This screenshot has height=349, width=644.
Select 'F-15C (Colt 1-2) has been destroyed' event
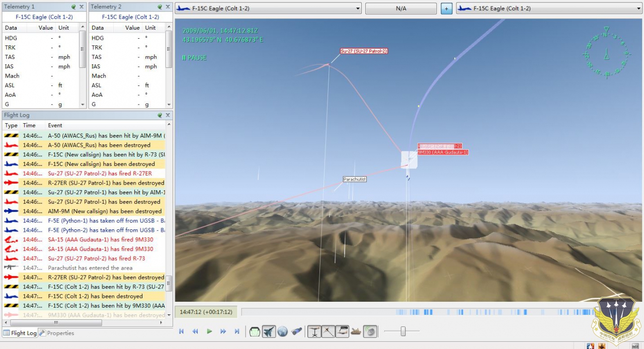click(x=84, y=296)
